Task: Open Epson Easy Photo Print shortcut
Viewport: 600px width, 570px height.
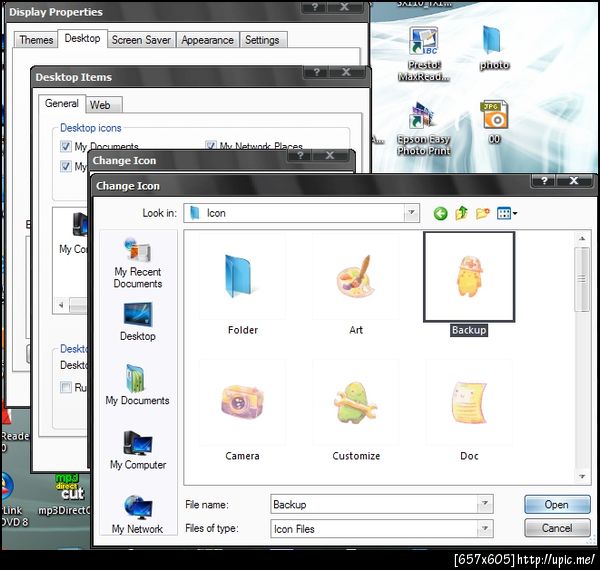Action: [424, 129]
